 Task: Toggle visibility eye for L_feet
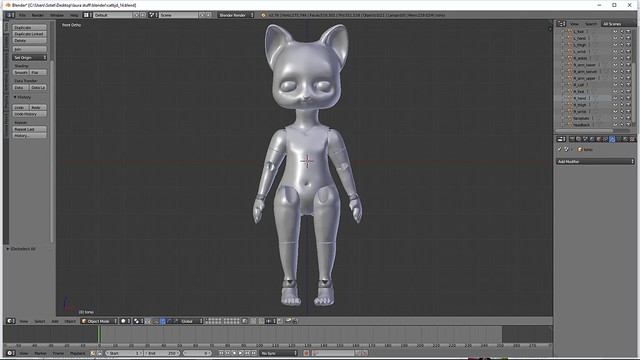pyautogui.click(x=615, y=31)
